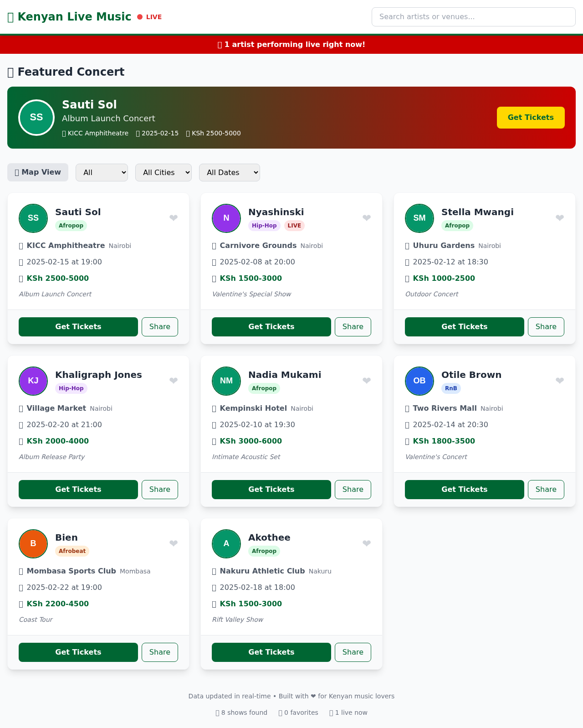The height and width of the screenshot is (728, 583).
Task: Add Otile Brown to favorites
Action: coord(560,381)
